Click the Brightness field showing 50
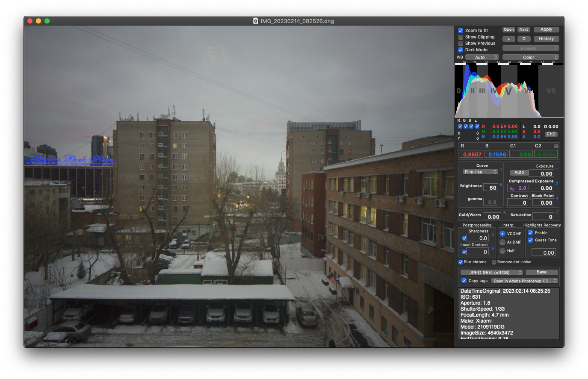This screenshot has width=588, height=379. pyautogui.click(x=490, y=188)
